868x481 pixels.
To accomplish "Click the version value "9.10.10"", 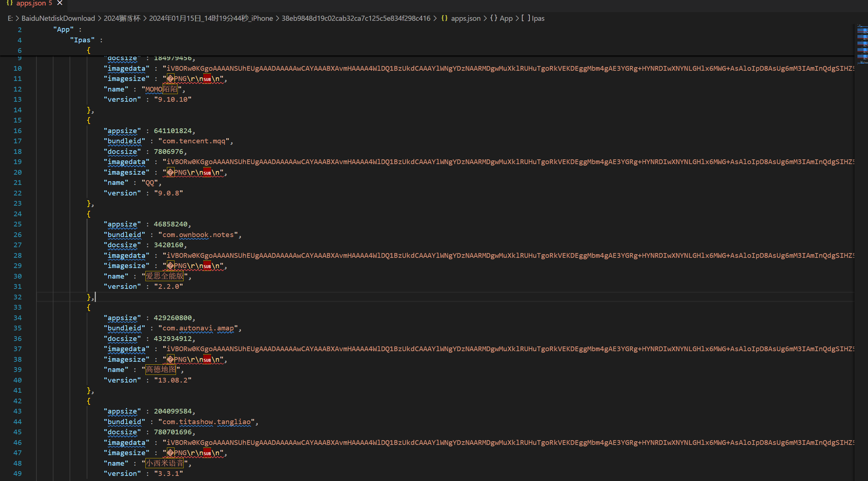I will (x=173, y=100).
